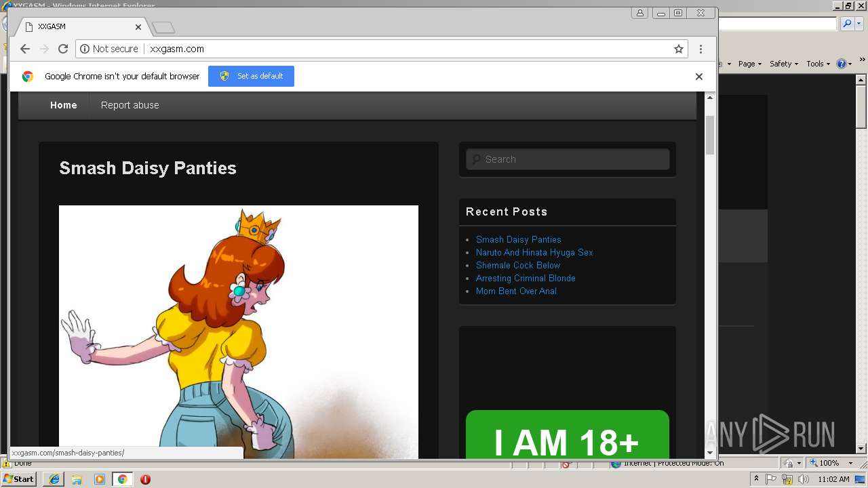This screenshot has width=868, height=488.
Task: Open a new Chrome tab
Action: click(163, 27)
